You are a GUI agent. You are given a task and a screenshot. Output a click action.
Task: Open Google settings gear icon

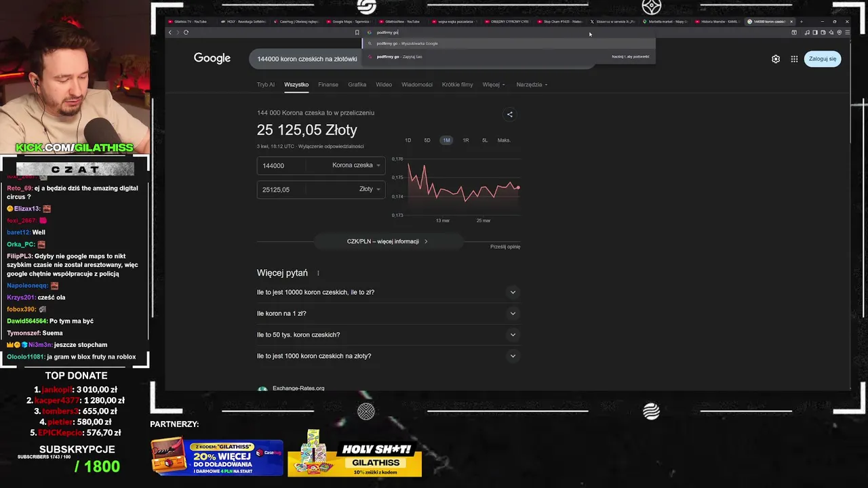point(776,59)
